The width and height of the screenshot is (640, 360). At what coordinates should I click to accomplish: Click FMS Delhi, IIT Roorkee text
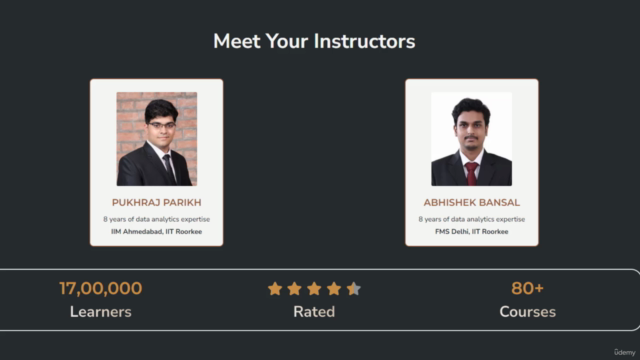[471, 231]
